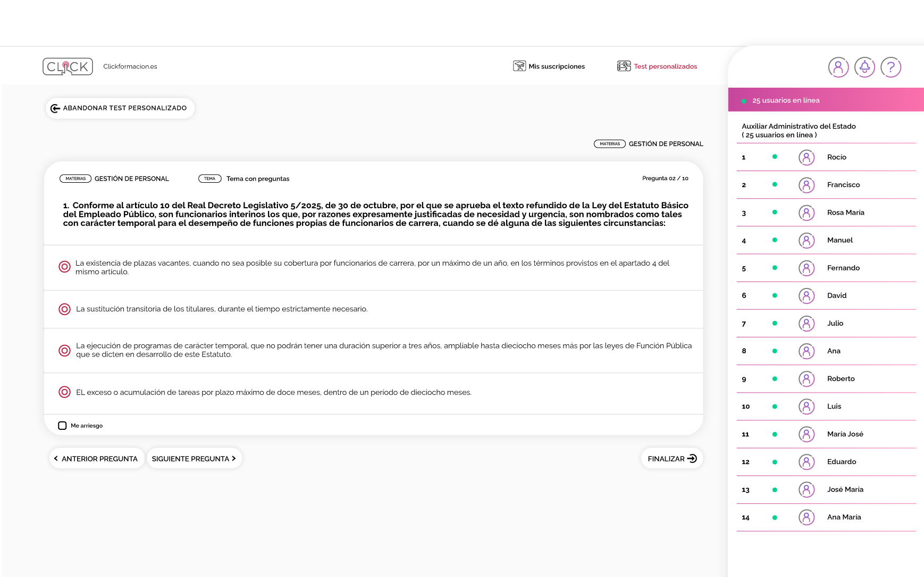Go to Siguiente Pregunta
The image size is (924, 577).
point(194,459)
